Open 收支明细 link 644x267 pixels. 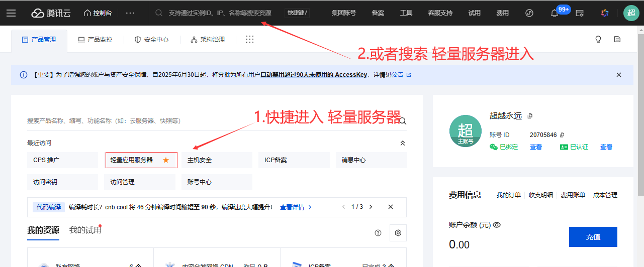pos(541,195)
